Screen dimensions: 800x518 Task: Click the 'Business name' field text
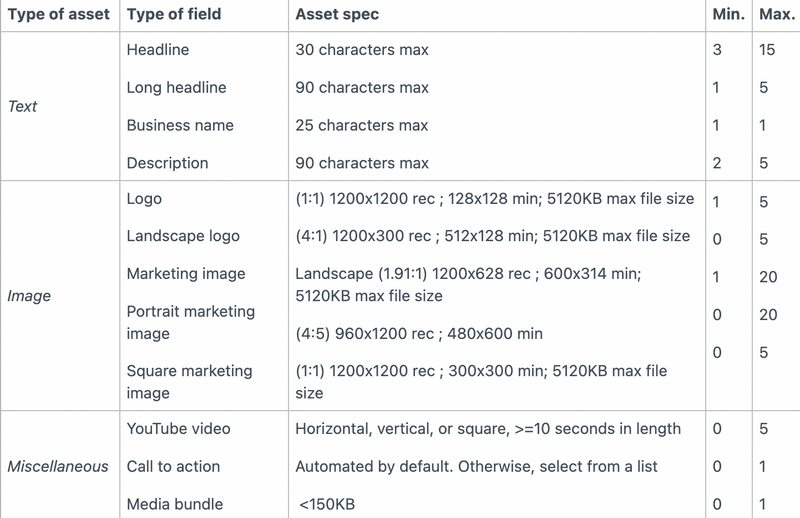pyautogui.click(x=180, y=125)
